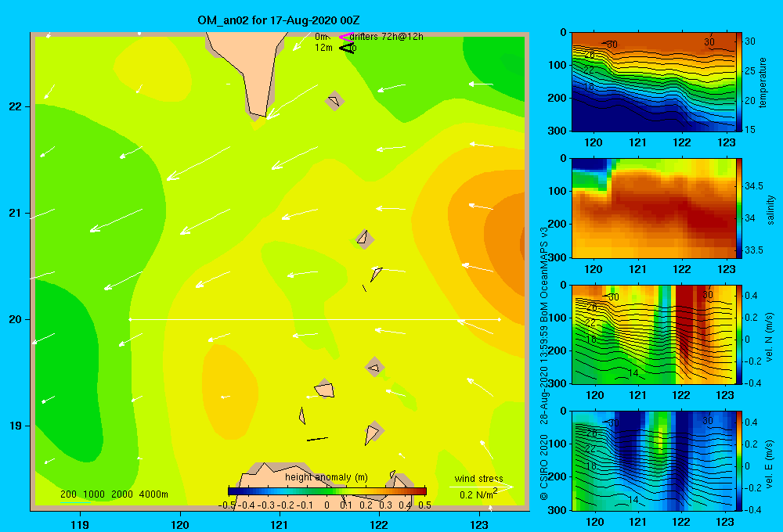The image size is (783, 532).
Task: Click the vertical 'temperature' axis label
Action: tap(763, 83)
